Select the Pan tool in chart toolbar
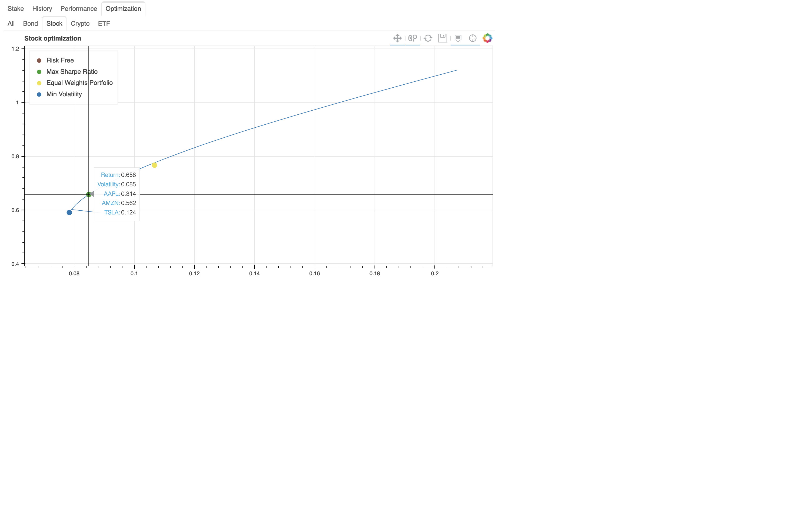 click(397, 38)
